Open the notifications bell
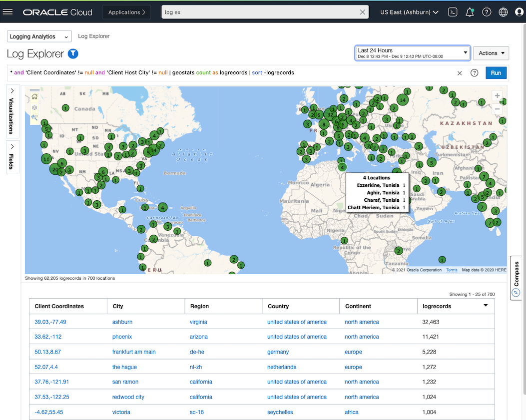Image resolution: width=526 pixels, height=420 pixels. coord(470,12)
